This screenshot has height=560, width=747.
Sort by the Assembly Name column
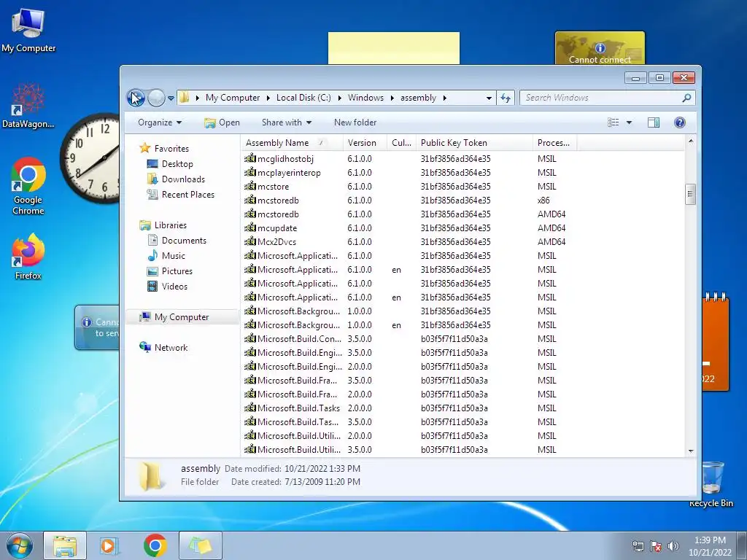click(x=292, y=143)
